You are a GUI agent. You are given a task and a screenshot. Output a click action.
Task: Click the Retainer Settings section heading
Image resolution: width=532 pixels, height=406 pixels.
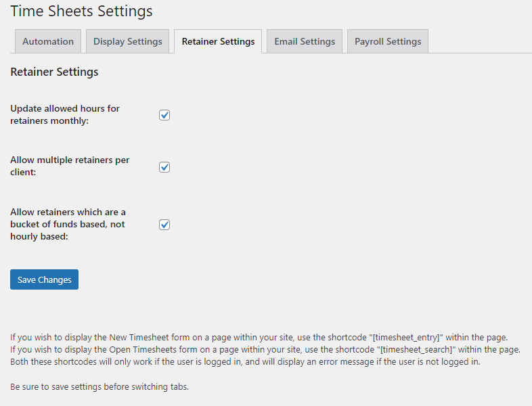pos(54,72)
